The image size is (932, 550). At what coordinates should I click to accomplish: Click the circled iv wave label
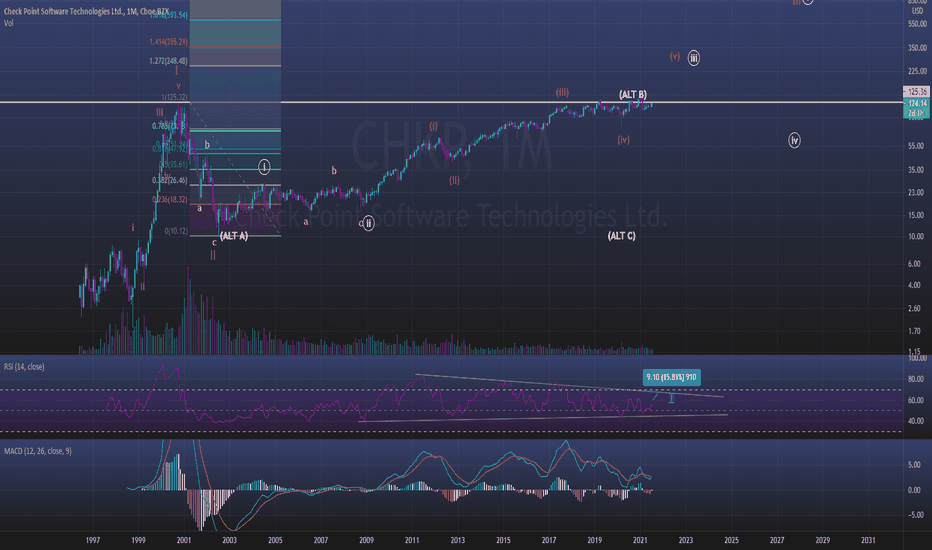795,140
